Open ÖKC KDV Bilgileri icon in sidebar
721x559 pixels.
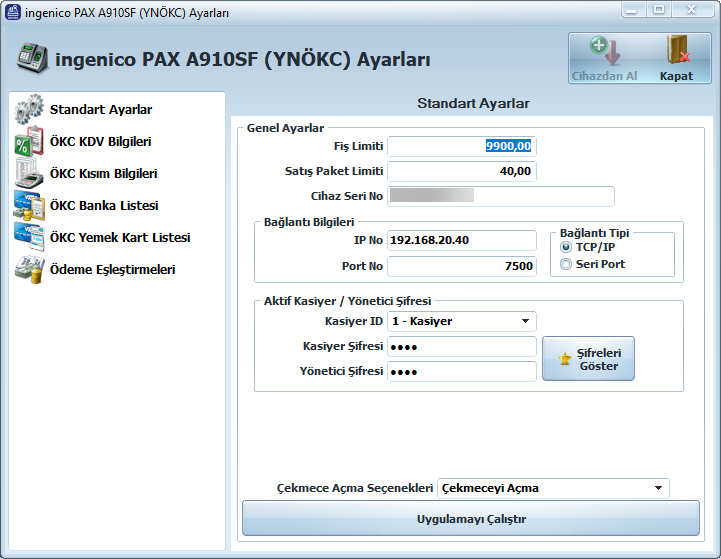(28, 141)
